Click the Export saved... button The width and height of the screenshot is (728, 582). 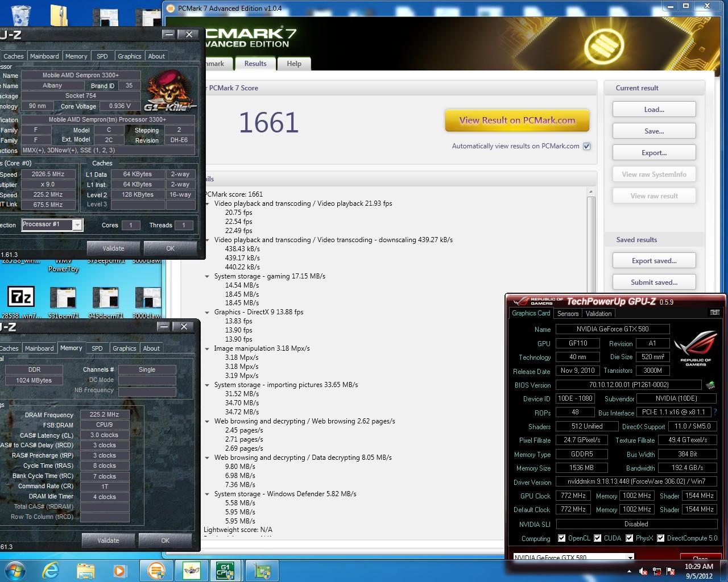(654, 261)
